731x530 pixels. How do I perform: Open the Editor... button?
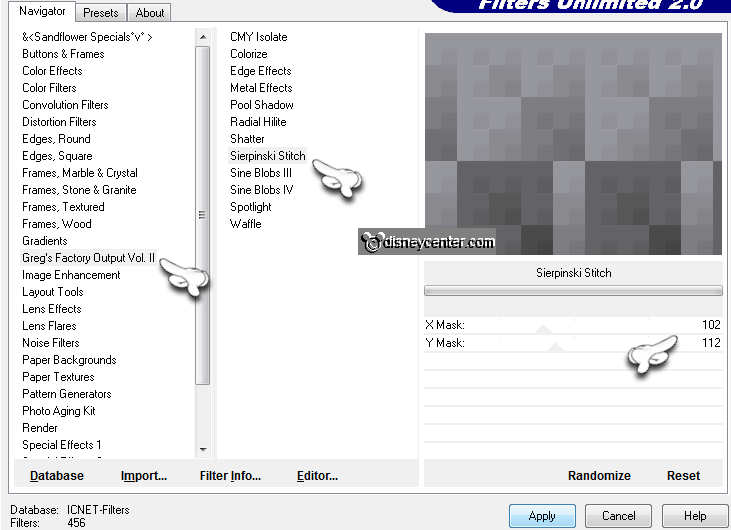(x=317, y=476)
